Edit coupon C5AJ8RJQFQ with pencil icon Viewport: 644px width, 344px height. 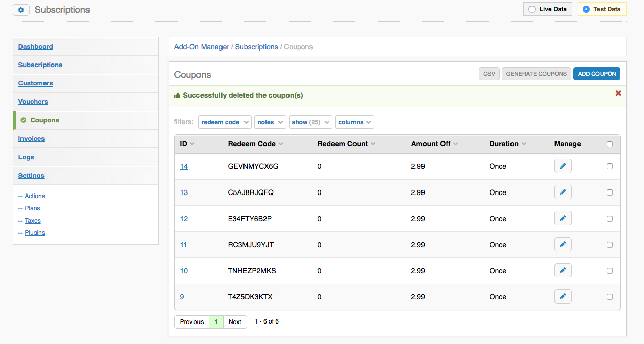(x=563, y=192)
